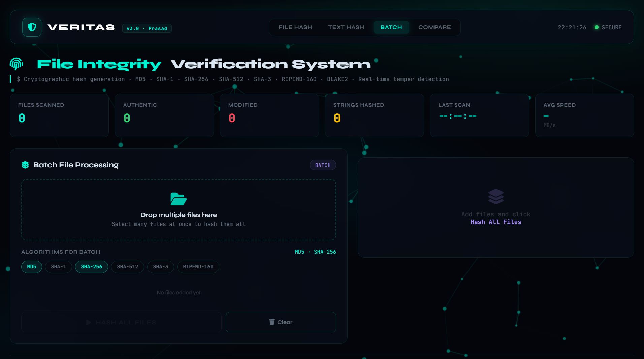Click the purple 'Hash All Files' hint text
Screen dimensions: 644x359
tap(496, 222)
